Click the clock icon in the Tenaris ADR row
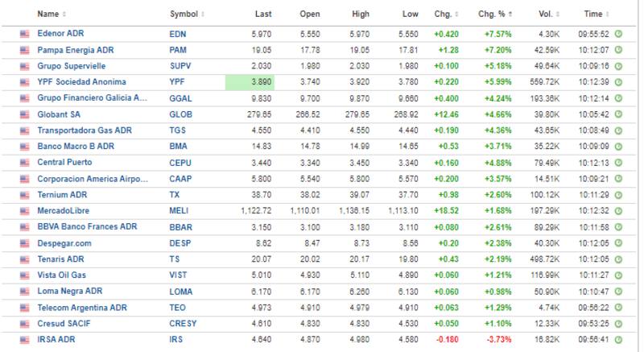This screenshot has height=352, width=644. click(x=619, y=259)
